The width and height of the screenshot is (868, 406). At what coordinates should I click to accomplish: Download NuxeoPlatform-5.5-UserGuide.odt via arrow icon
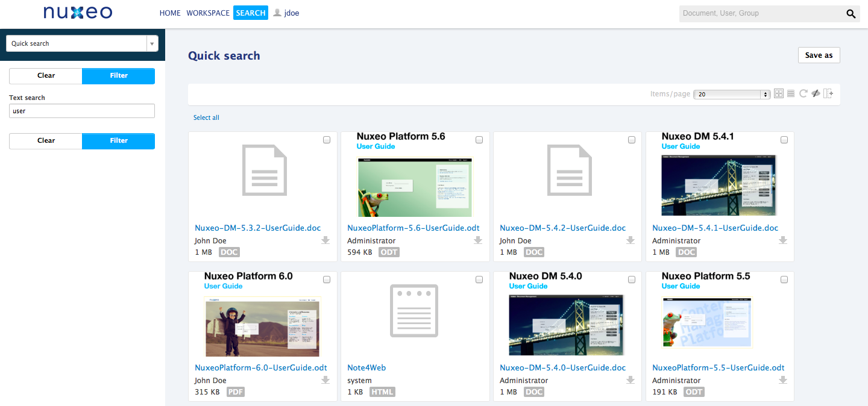pyautogui.click(x=783, y=380)
